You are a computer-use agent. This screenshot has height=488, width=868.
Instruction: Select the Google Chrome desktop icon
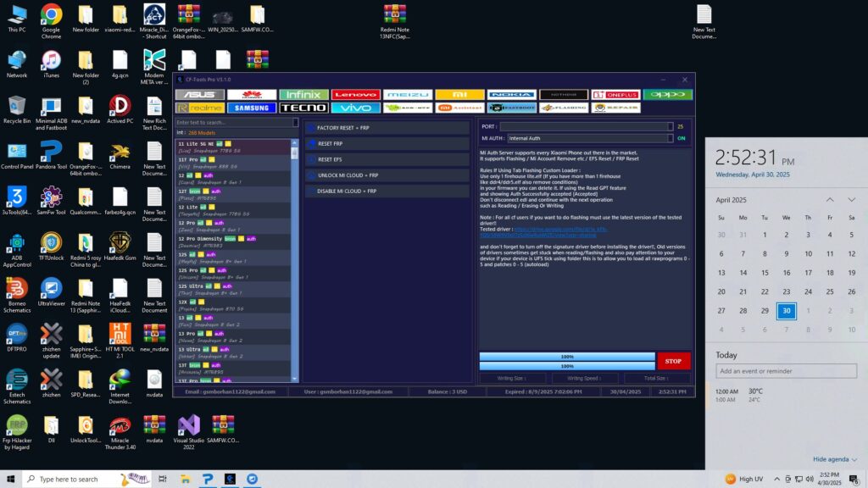pyautogui.click(x=51, y=22)
